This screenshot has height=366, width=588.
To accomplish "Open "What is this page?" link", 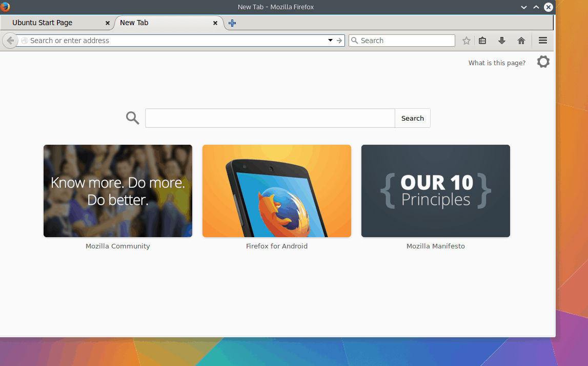I will [497, 63].
